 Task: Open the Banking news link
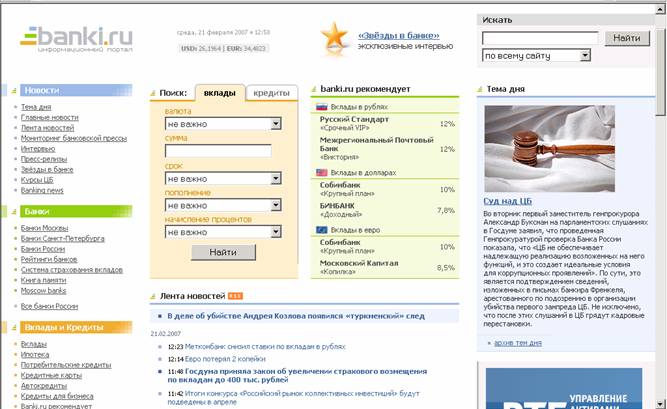click(x=42, y=190)
